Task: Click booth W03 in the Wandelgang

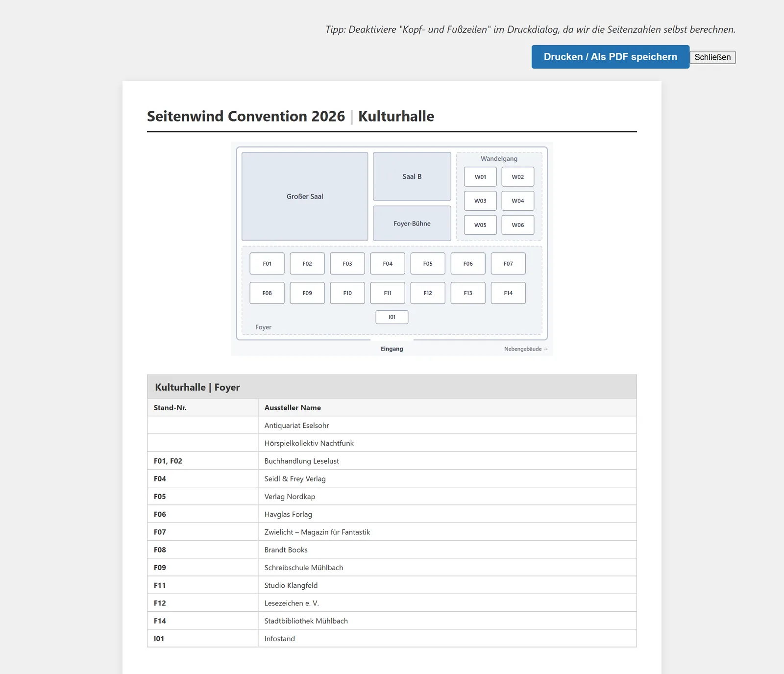Action: tap(480, 201)
